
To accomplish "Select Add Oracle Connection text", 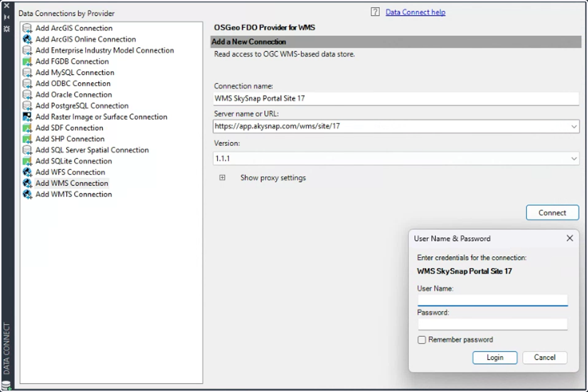I will [x=73, y=95].
